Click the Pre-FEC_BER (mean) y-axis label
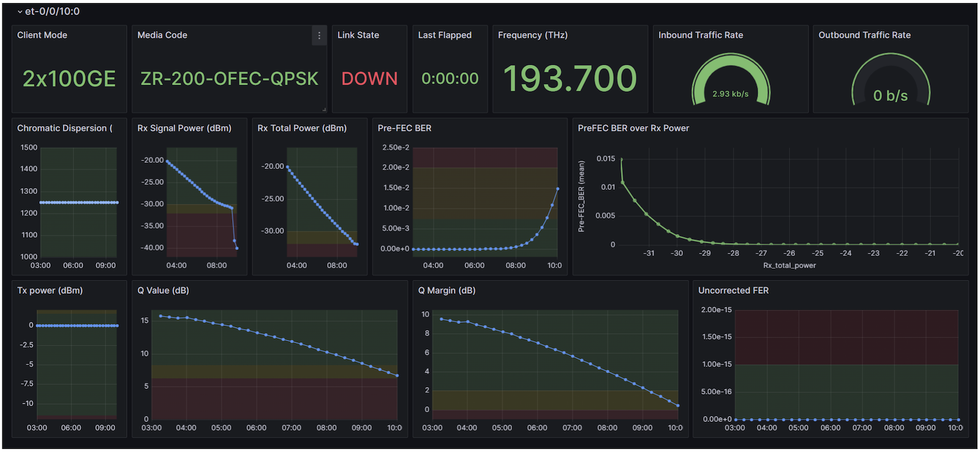This screenshot has width=980, height=452. (x=581, y=196)
